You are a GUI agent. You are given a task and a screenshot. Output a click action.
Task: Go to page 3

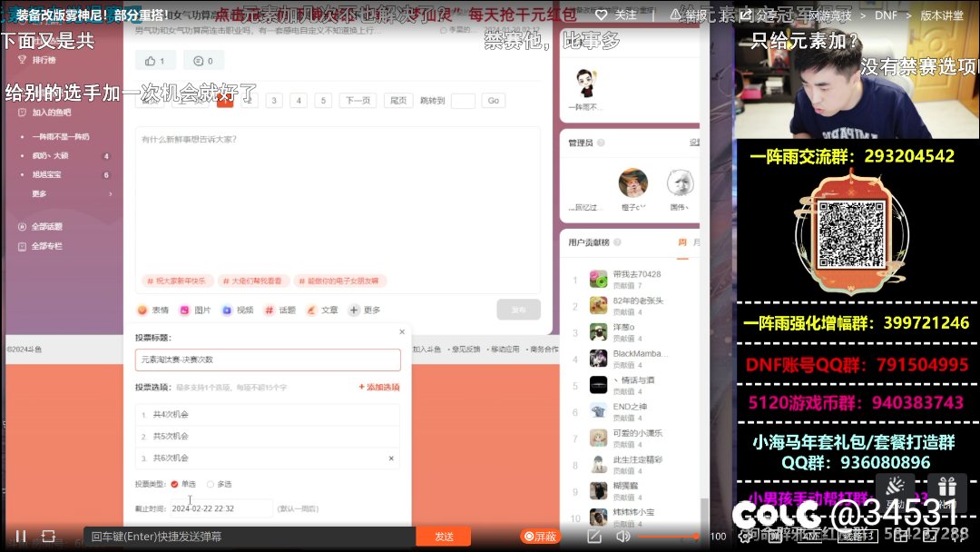274,100
